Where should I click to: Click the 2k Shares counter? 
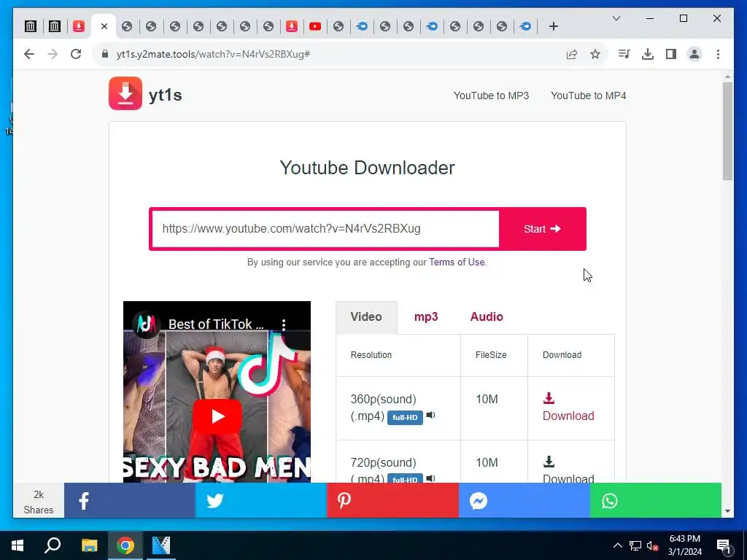[x=39, y=502]
